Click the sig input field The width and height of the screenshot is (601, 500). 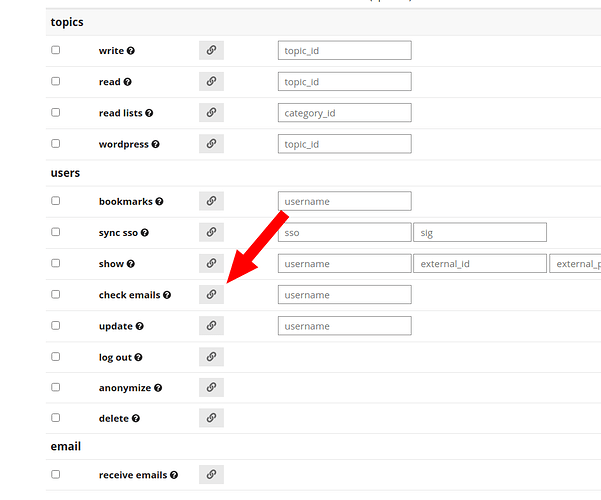pos(480,232)
